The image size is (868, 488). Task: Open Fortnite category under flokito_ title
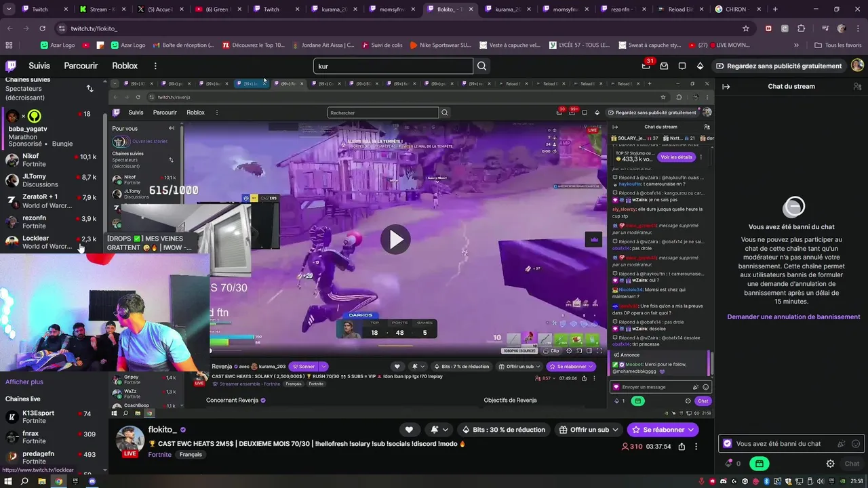pyautogui.click(x=159, y=455)
